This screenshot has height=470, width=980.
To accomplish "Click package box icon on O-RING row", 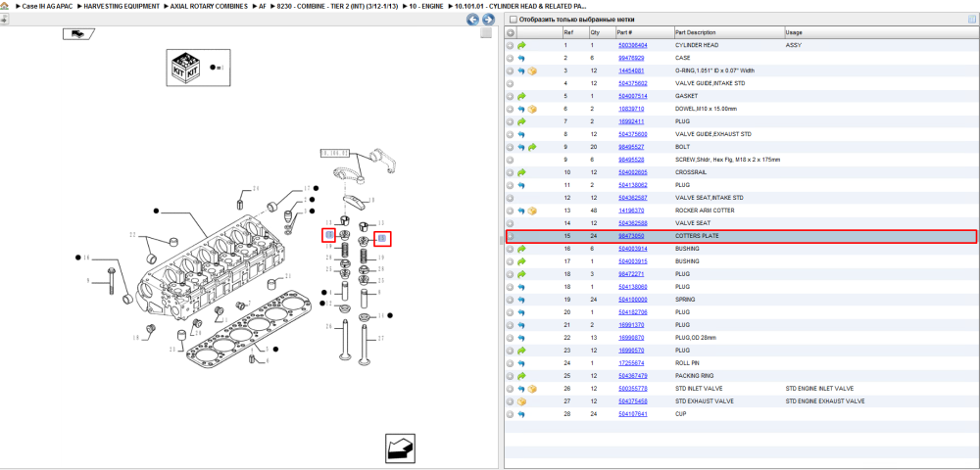I will pyautogui.click(x=532, y=70).
